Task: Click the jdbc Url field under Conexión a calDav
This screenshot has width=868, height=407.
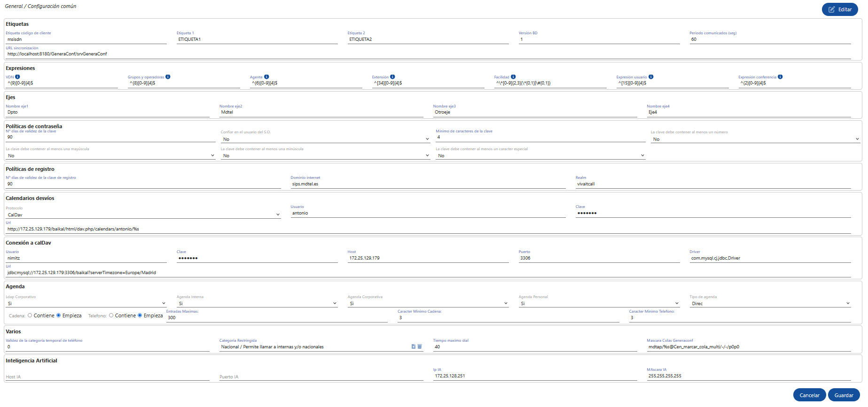Action: 428,273
